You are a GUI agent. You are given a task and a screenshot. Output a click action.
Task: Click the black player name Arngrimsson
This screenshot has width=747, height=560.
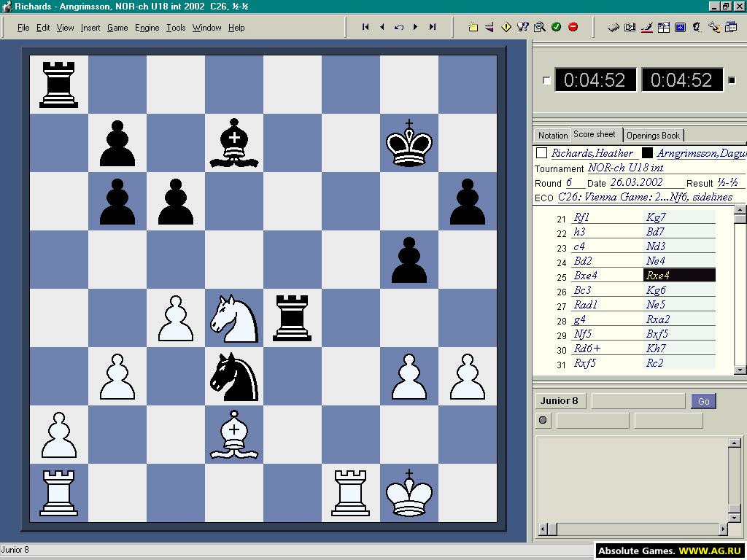[x=701, y=153]
